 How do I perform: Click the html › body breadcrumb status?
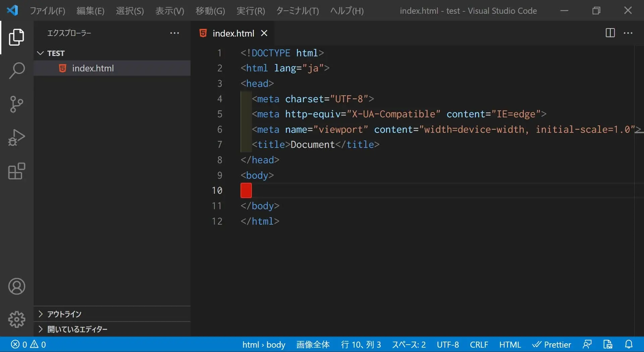(x=264, y=344)
